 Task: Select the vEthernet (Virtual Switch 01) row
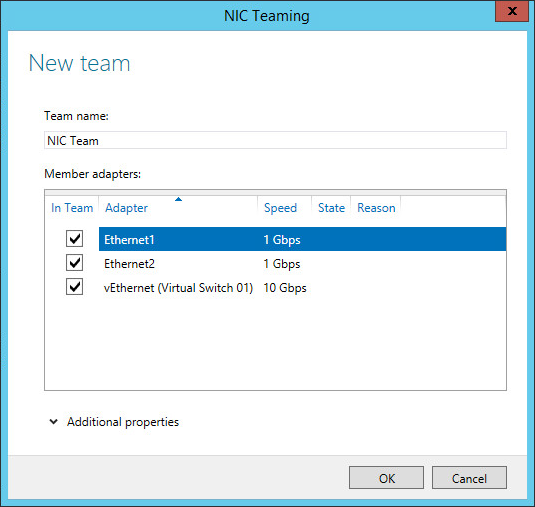[302, 288]
